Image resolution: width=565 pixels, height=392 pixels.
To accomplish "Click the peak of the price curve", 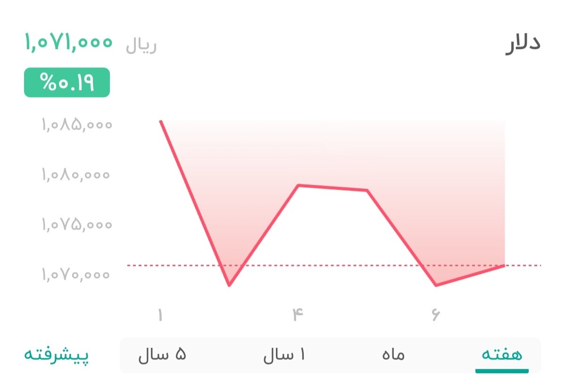I will (298, 185).
